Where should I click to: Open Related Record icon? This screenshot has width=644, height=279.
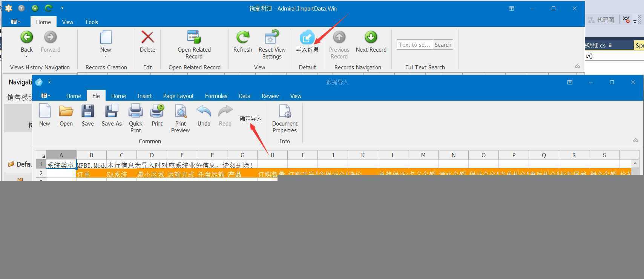[x=194, y=37]
